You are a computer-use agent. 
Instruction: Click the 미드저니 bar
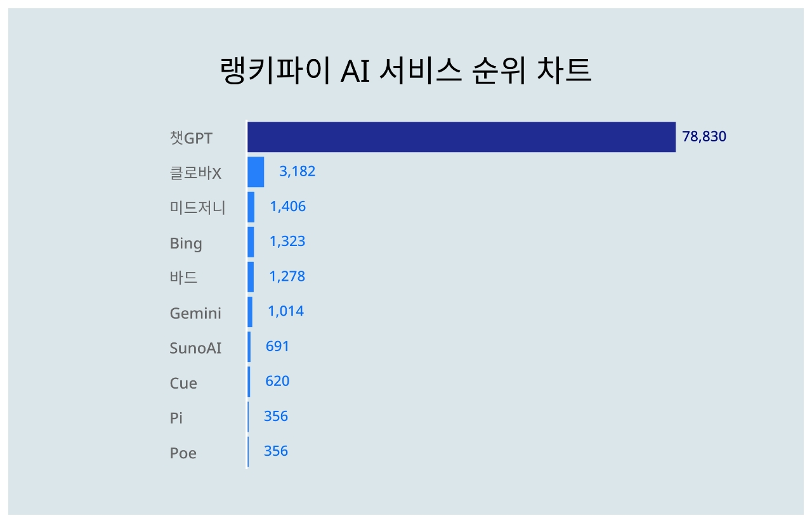(x=251, y=207)
